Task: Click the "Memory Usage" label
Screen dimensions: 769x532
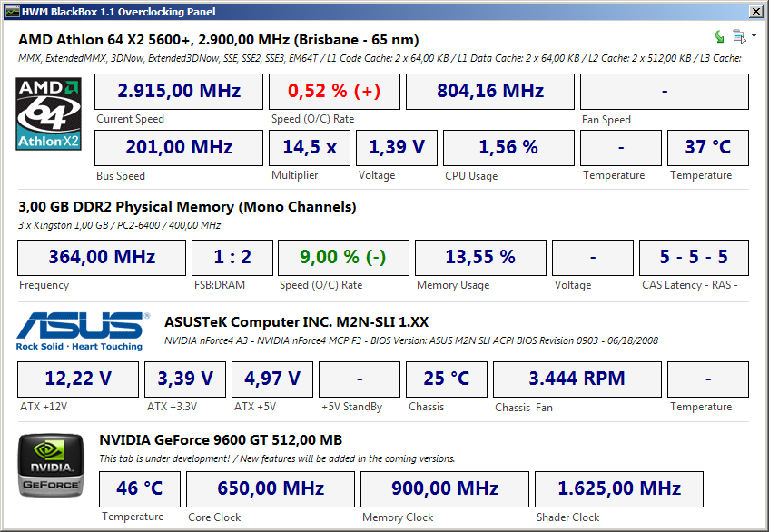Action: point(453,285)
